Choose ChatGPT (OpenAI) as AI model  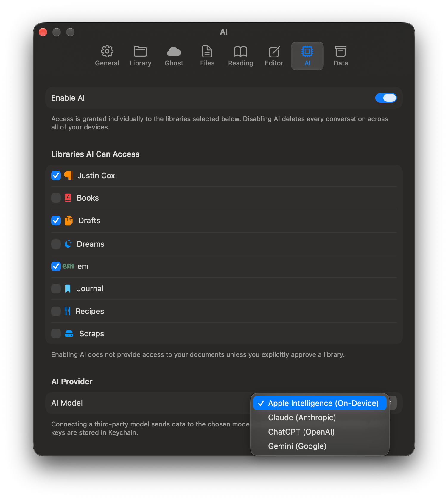coord(320,432)
